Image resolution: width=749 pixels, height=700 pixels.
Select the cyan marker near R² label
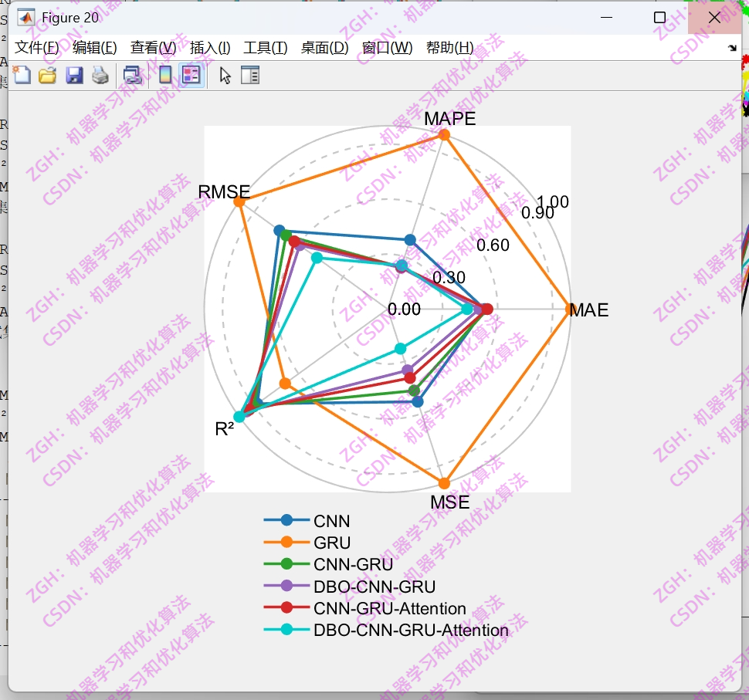(239, 416)
